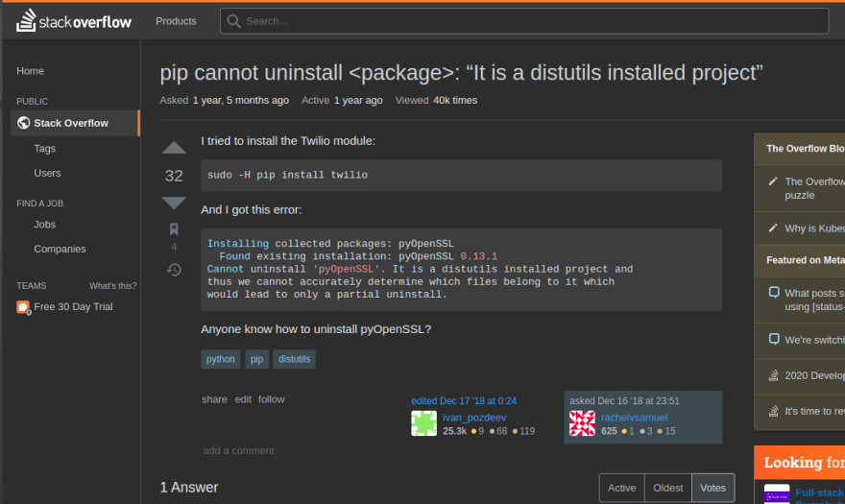Screen dimensions: 845x504
Task: Open The Overflow puzzle blog post
Action: [x=815, y=188]
